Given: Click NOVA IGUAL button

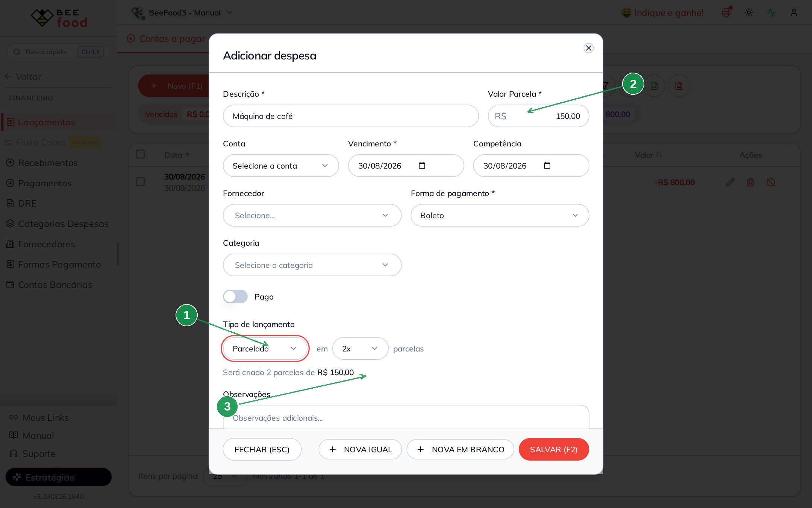Looking at the screenshot, I should tap(360, 449).
